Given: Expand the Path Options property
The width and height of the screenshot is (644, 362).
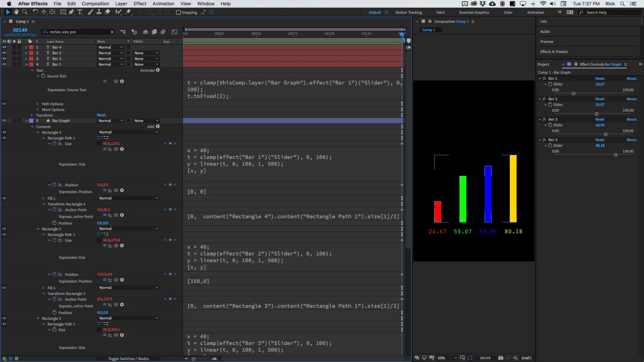Looking at the screenshot, I should tap(38, 104).
